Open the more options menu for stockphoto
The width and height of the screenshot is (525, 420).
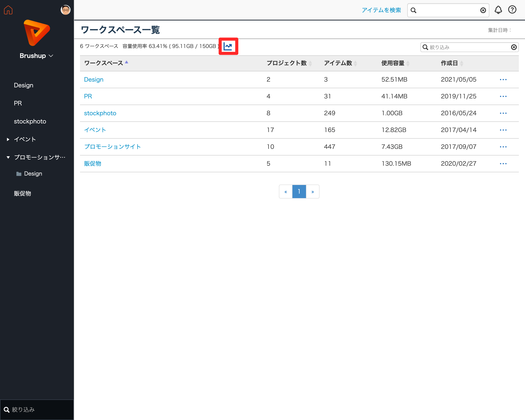pos(503,113)
